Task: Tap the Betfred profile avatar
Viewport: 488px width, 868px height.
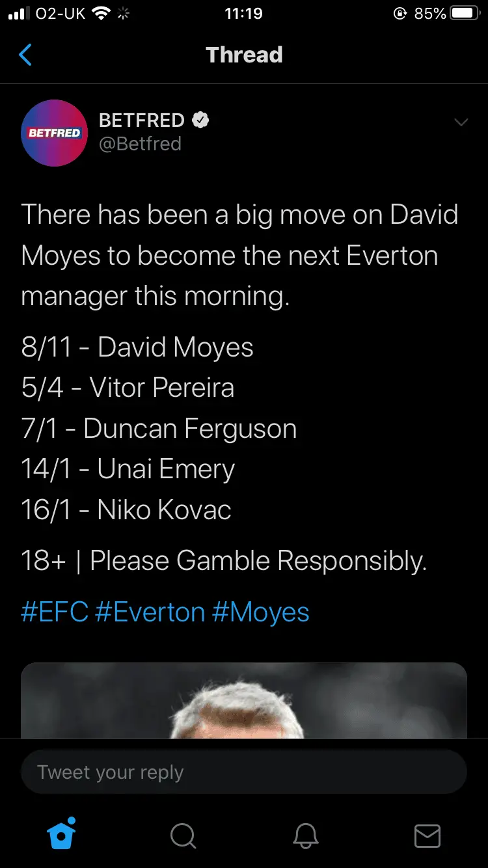Action: pyautogui.click(x=55, y=133)
